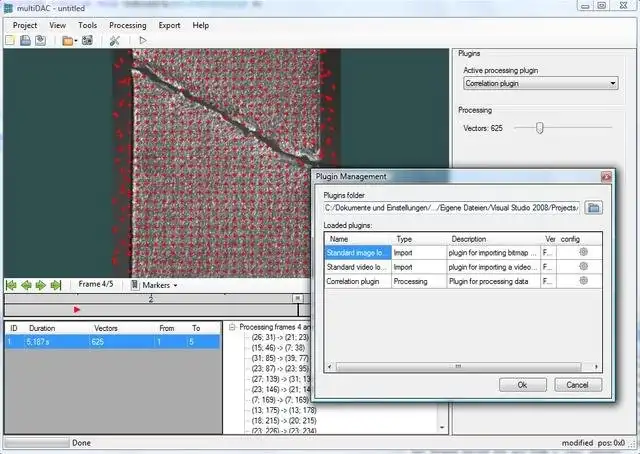Viewport: 640px width, 454px height.
Task: Click 'plugin for importing a video' description
Action: (x=493, y=267)
